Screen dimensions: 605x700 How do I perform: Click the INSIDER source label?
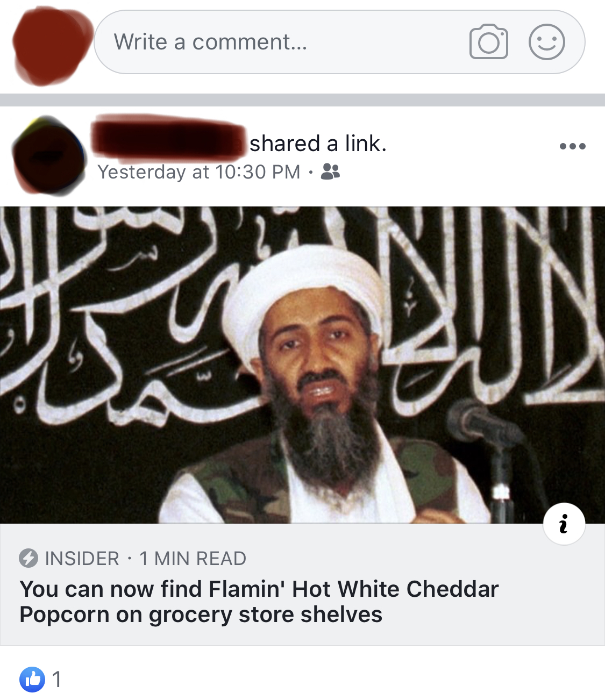pos(82,559)
